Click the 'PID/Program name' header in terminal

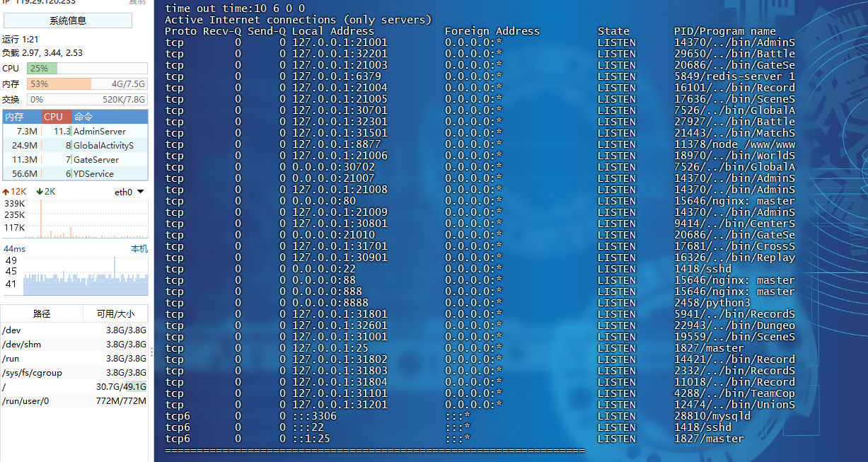point(725,31)
